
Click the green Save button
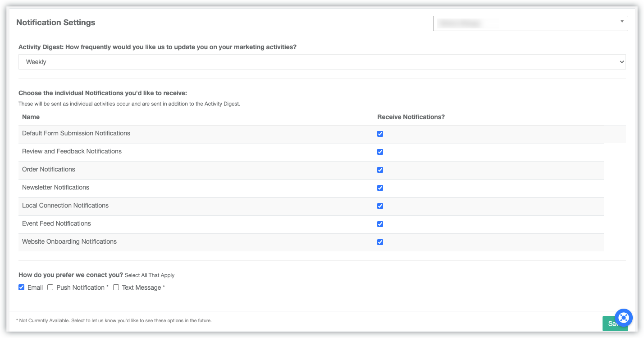click(615, 324)
